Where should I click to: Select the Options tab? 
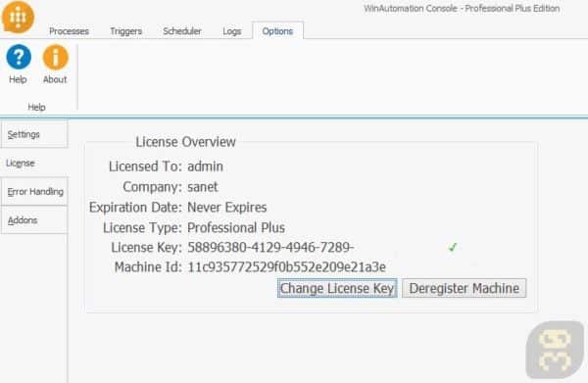(277, 30)
